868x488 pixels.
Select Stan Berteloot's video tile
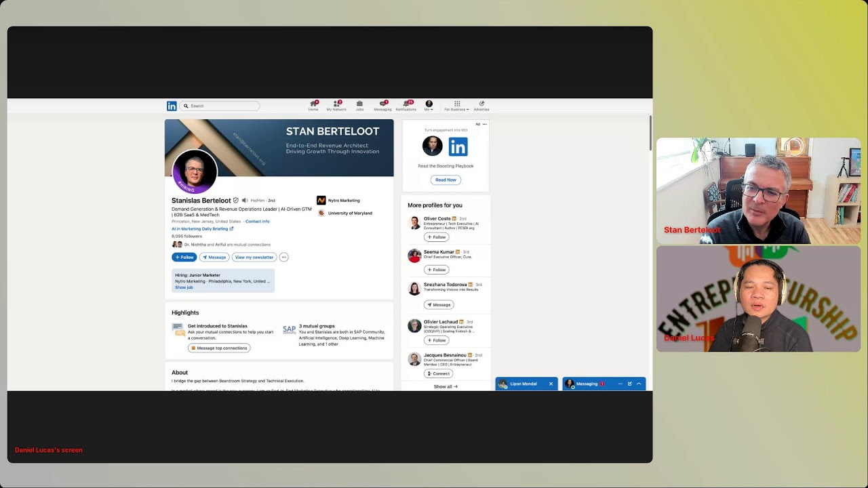758,191
